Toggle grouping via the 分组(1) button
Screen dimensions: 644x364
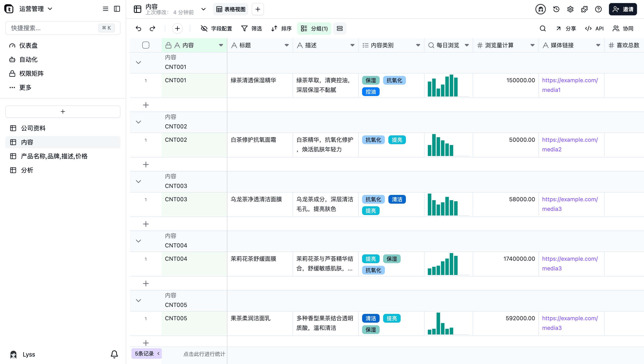click(x=314, y=28)
